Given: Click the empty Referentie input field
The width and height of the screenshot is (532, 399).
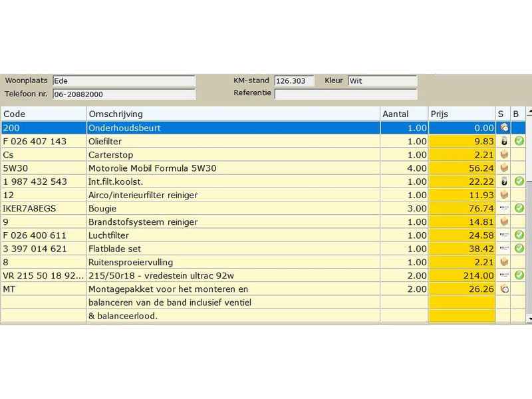Looking at the screenshot, I should pyautogui.click(x=346, y=94).
